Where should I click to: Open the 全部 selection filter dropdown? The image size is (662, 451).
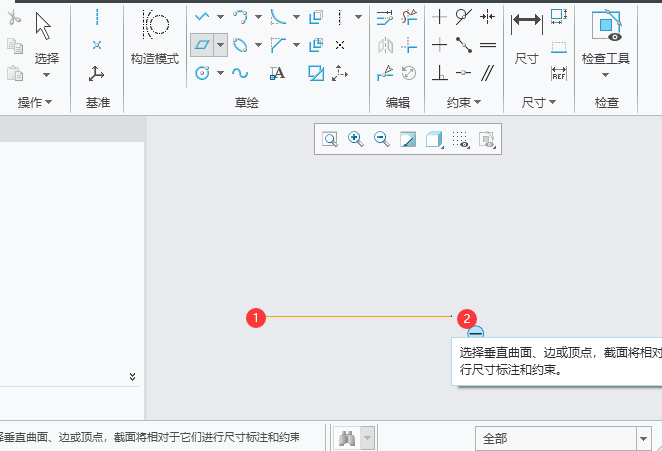(x=643, y=438)
